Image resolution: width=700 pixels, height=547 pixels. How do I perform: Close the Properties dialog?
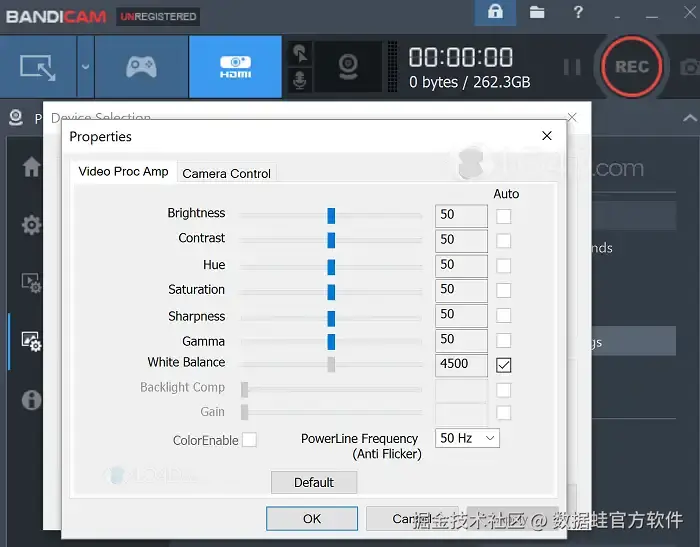pyautogui.click(x=547, y=136)
